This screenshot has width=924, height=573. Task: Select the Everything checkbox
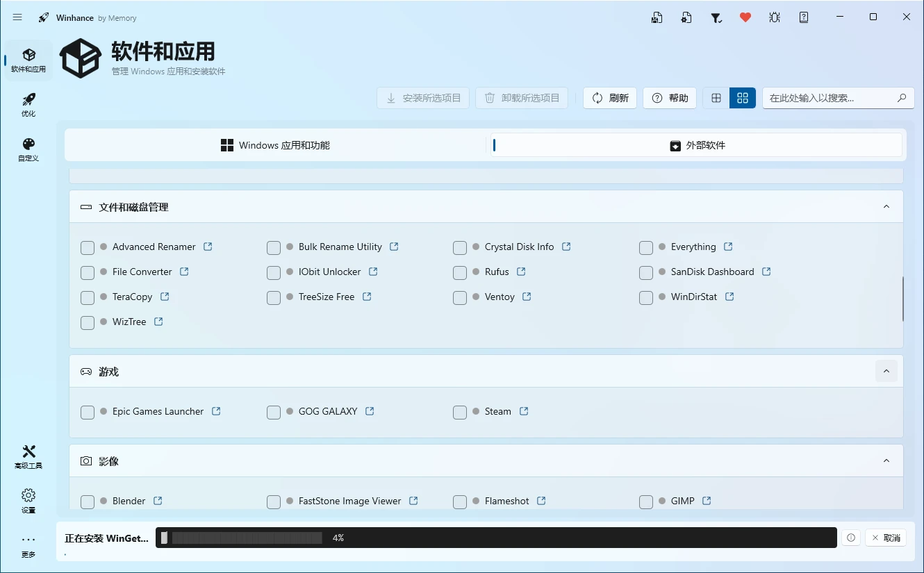point(646,247)
